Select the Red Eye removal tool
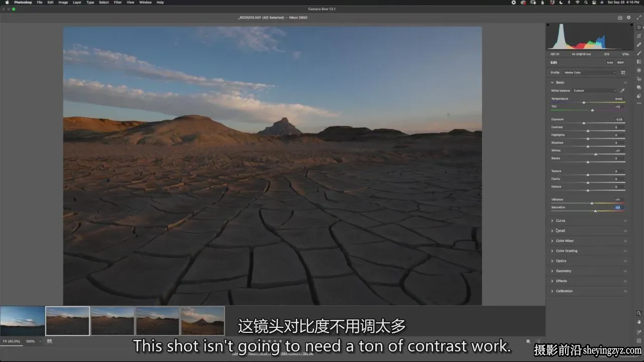Viewport: 644px width, 362px height. [639, 78]
